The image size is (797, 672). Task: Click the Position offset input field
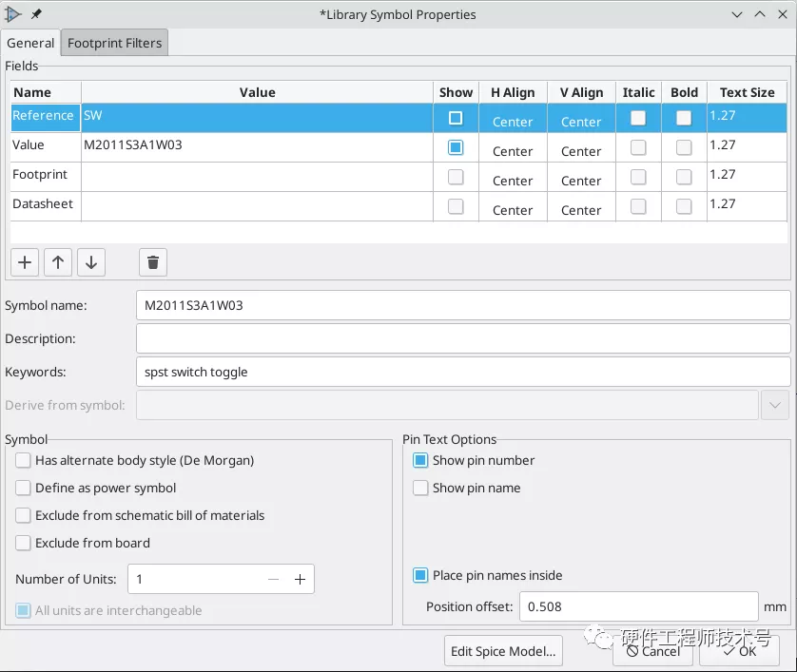(638, 606)
